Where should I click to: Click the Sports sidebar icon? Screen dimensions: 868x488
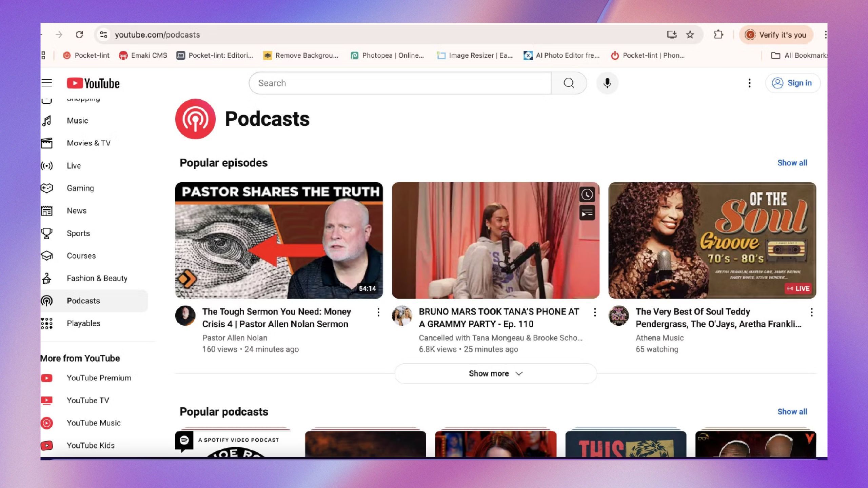[46, 233]
